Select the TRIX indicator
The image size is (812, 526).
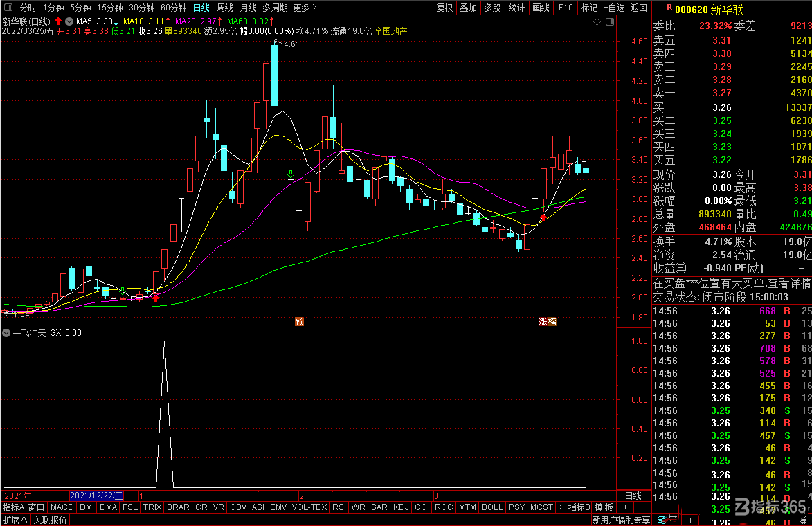(x=152, y=507)
